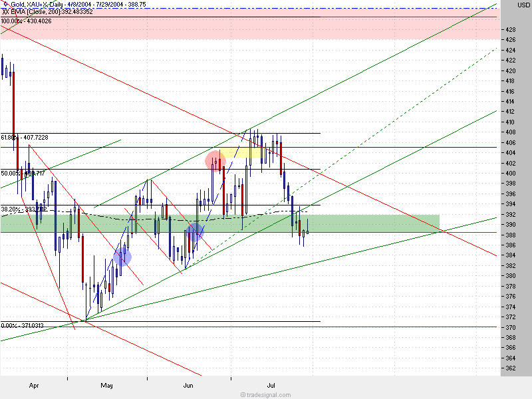532x399 pixels.
Task: Click the '38.20% - 393.712' Fibonacci label
Action: [x=23, y=209]
